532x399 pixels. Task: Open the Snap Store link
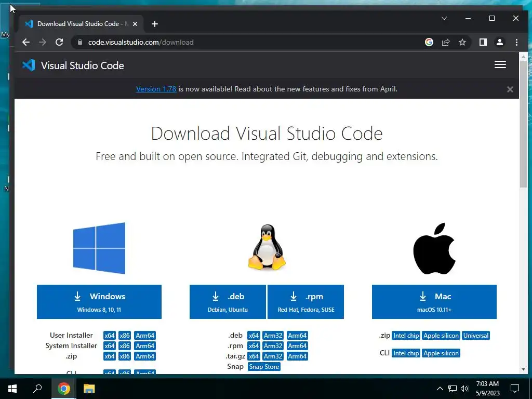[264, 367]
